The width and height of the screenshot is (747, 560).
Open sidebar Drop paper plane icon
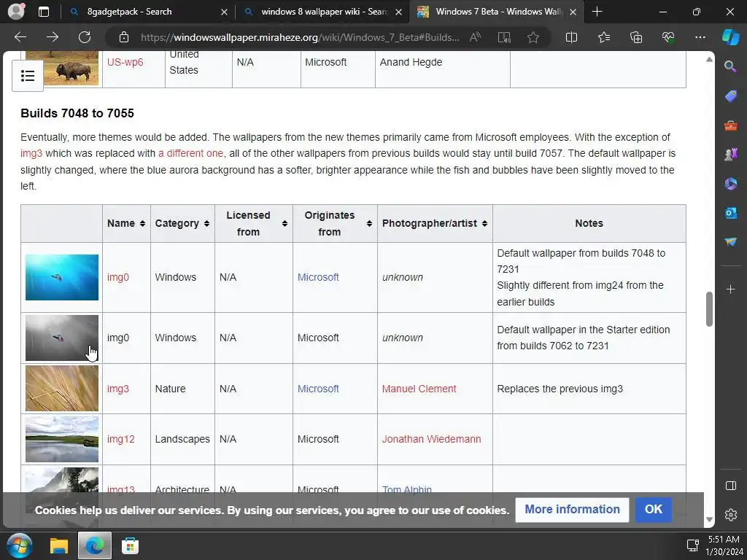730,242
